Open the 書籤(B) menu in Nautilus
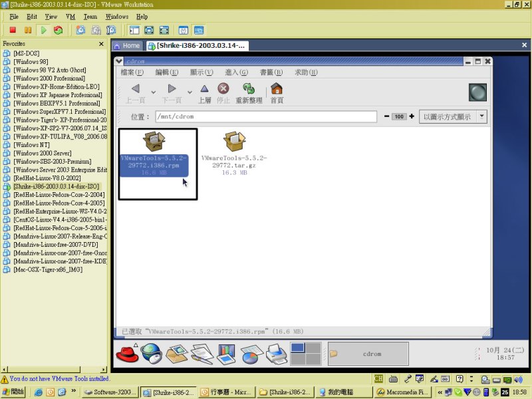The width and height of the screenshot is (532, 399). pyautogui.click(x=271, y=72)
